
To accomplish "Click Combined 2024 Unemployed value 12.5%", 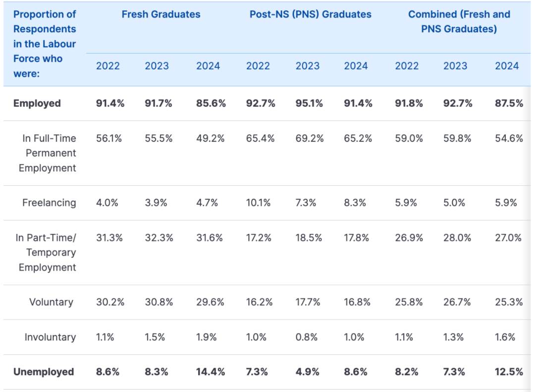I will [x=509, y=372].
